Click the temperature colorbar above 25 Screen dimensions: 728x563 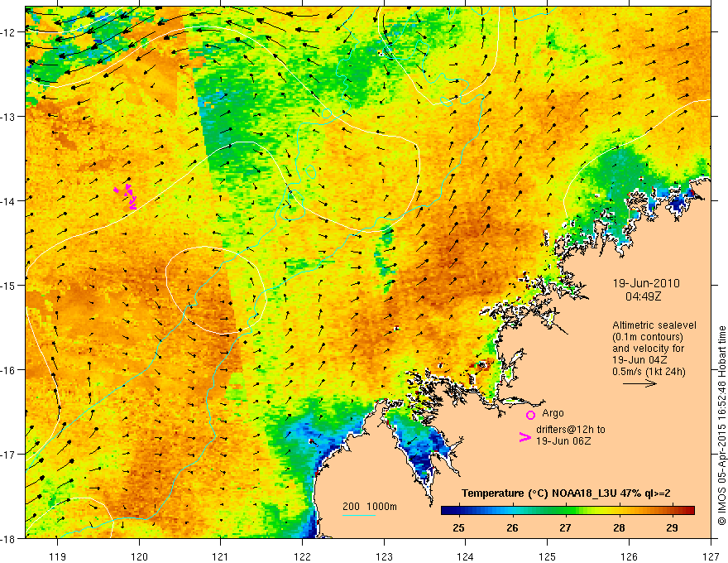click(x=458, y=511)
